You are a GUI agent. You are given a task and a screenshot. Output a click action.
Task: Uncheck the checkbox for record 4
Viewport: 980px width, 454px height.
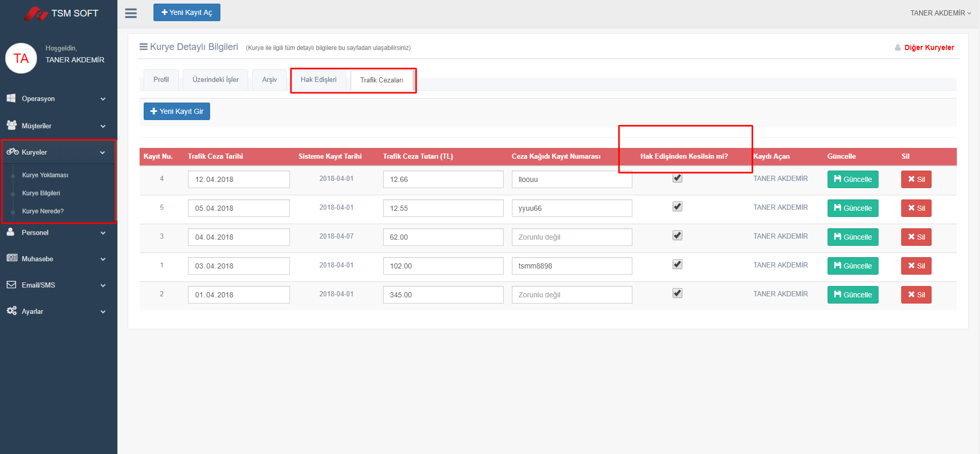point(677,178)
